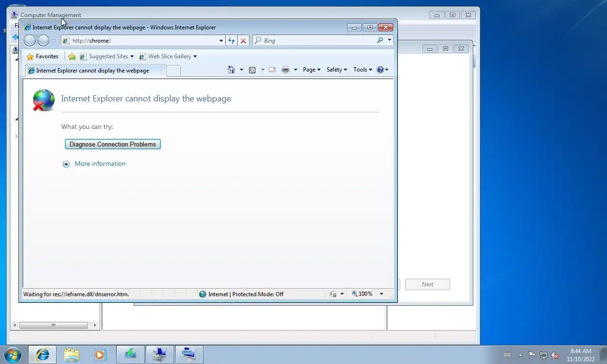Open the Page menu
The width and height of the screenshot is (607, 364).
click(x=312, y=70)
